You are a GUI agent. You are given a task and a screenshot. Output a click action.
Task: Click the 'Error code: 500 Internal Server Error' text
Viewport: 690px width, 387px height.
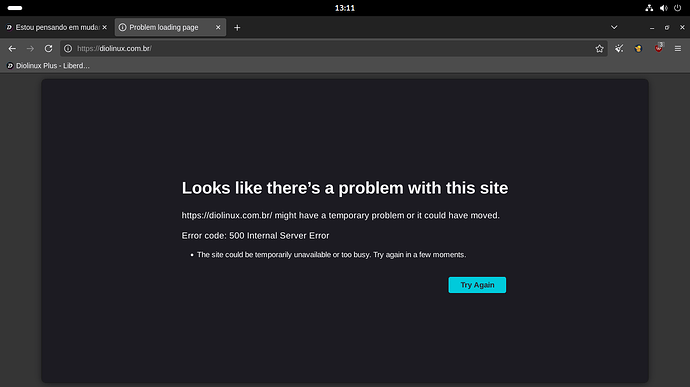(x=255, y=236)
